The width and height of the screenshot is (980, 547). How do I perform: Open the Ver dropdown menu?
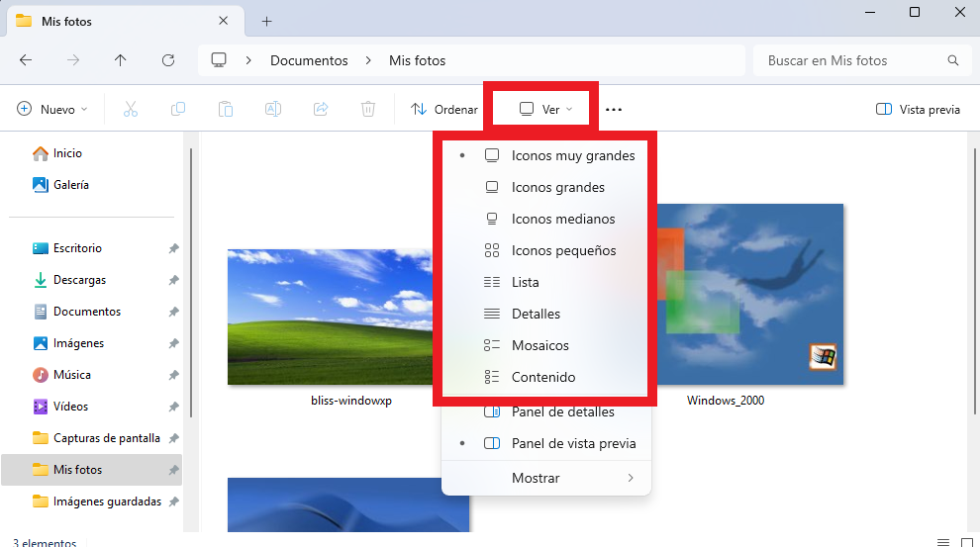[x=545, y=109]
